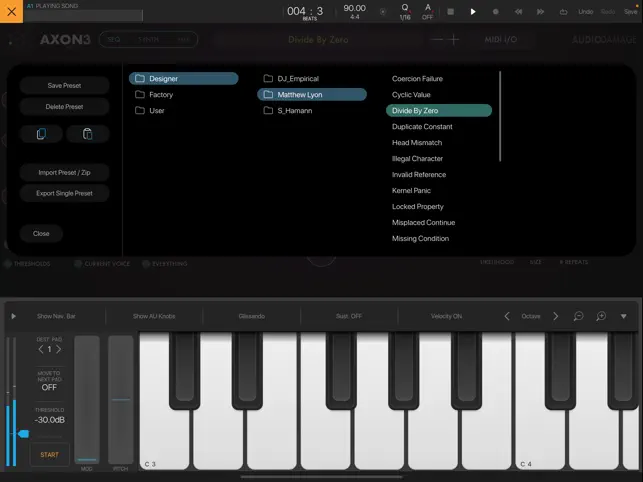The height and width of the screenshot is (482, 643).
Task: Load the Invalid Reference preset
Action: coord(439,174)
